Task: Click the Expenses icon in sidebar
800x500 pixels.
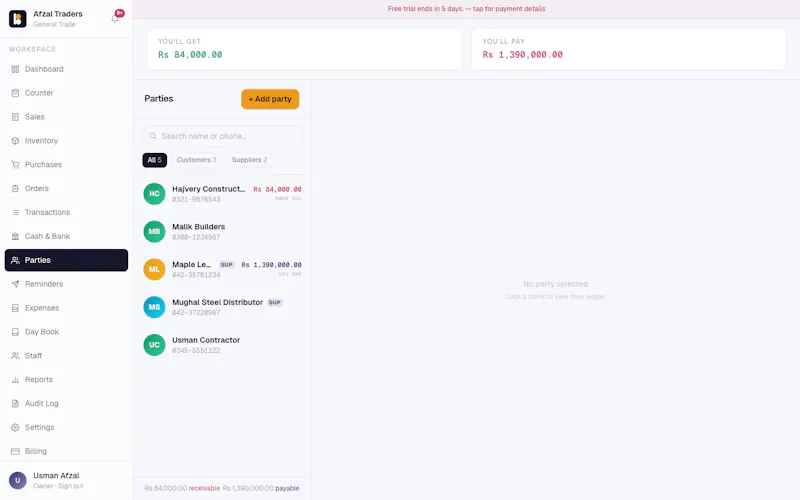Action: tap(15, 308)
